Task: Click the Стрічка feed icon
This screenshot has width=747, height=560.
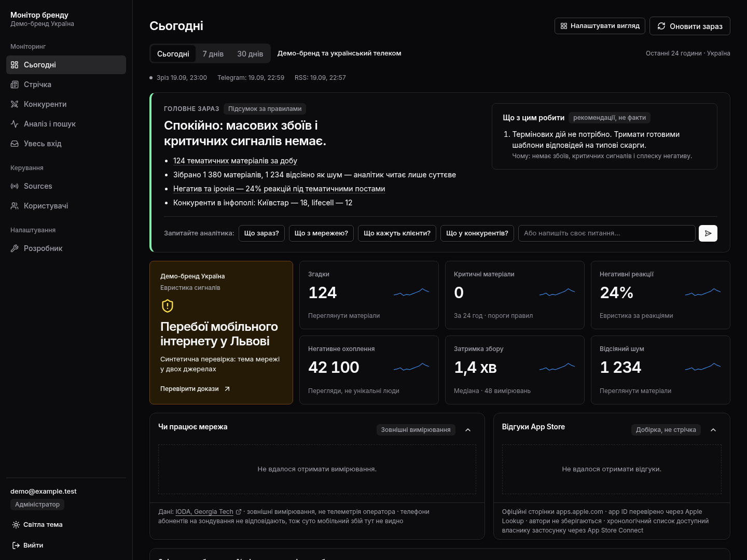Action: [x=15, y=85]
